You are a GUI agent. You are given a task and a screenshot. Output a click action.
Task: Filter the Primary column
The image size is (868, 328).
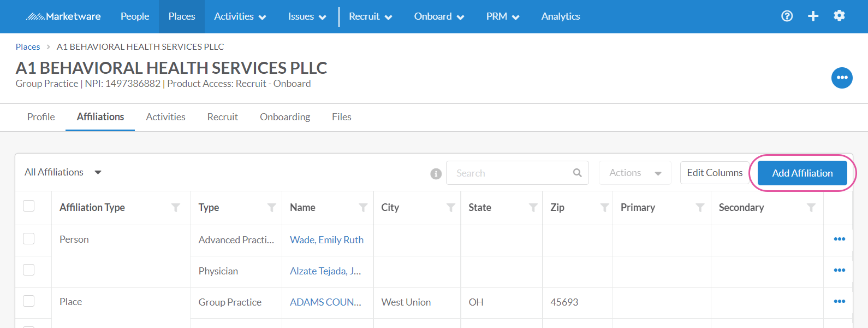click(x=700, y=208)
